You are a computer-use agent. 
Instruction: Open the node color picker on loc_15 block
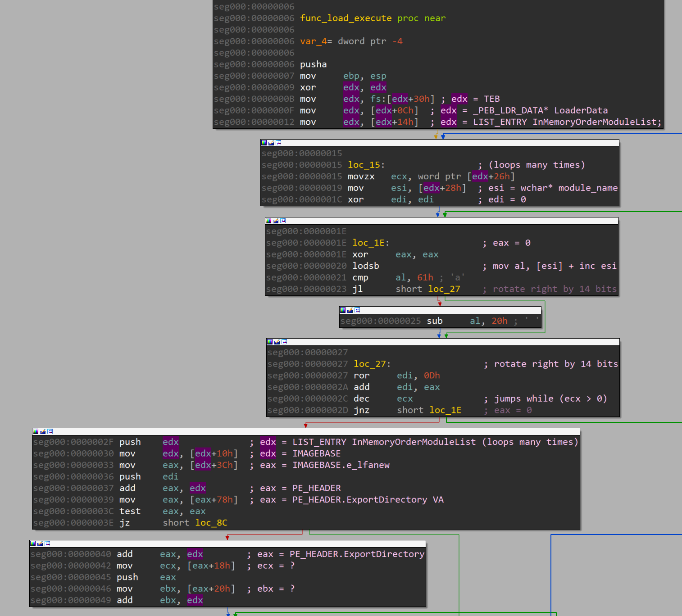[x=264, y=142]
